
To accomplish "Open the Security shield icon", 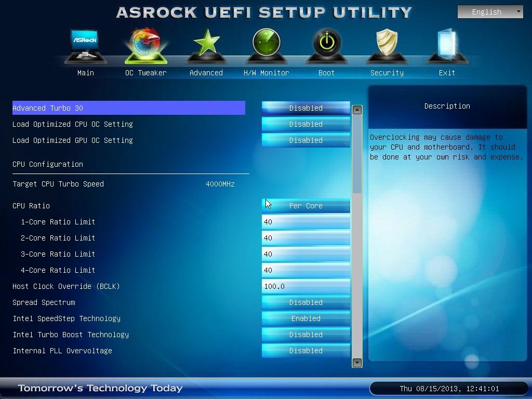I will [x=387, y=46].
